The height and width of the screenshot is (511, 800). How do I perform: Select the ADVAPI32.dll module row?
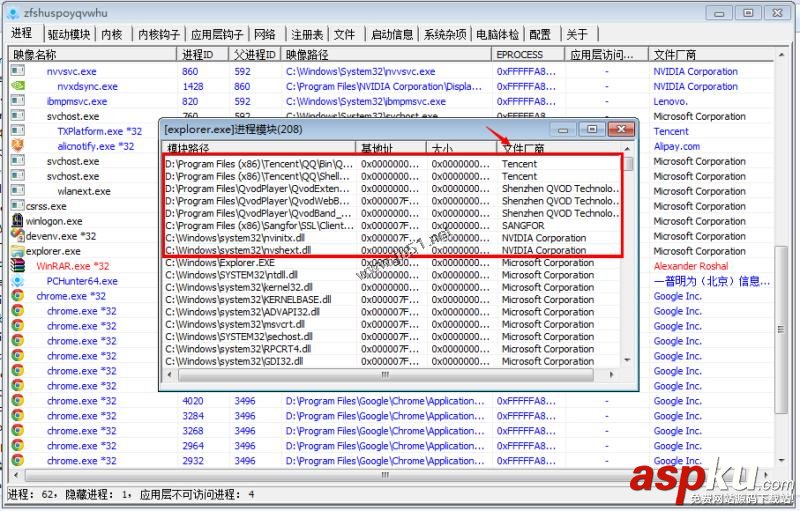(x=392, y=312)
